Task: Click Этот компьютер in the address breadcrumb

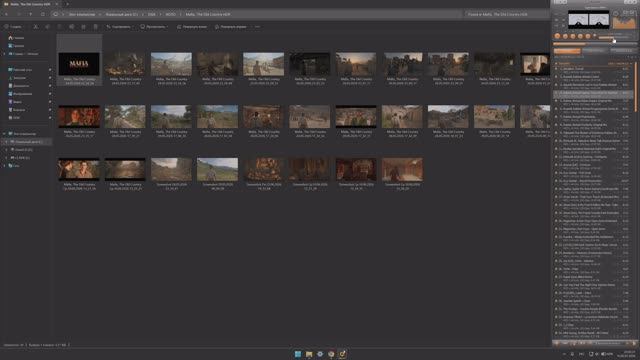Action: coord(82,14)
